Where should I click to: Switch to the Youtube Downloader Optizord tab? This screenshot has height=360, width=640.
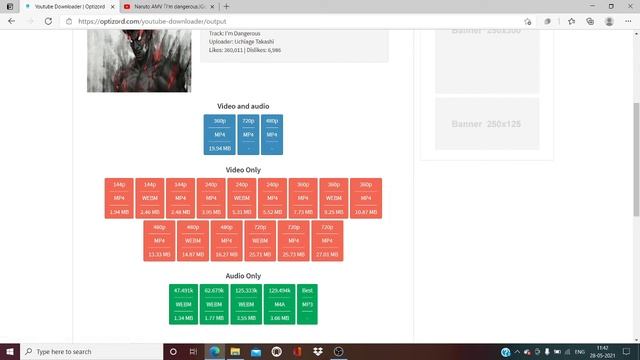[69, 7]
